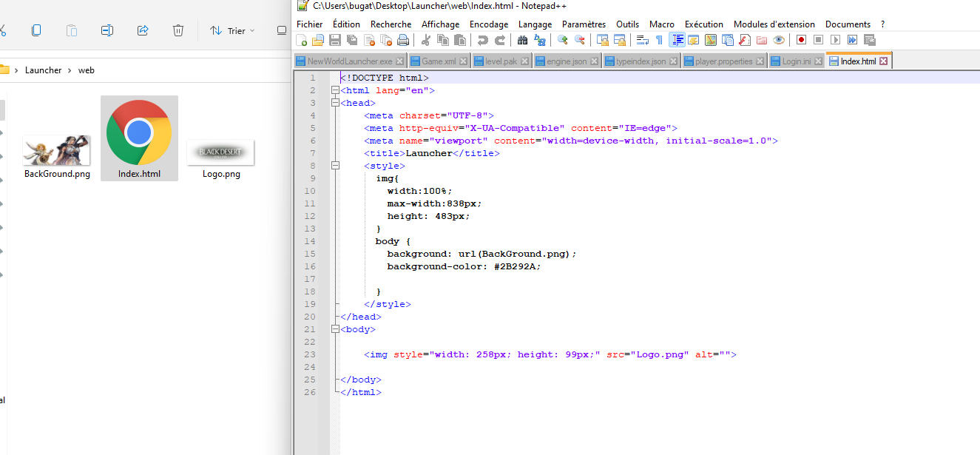Viewport: 980px width, 455px height.
Task: Click the Close All documents icon
Action: click(x=386, y=40)
